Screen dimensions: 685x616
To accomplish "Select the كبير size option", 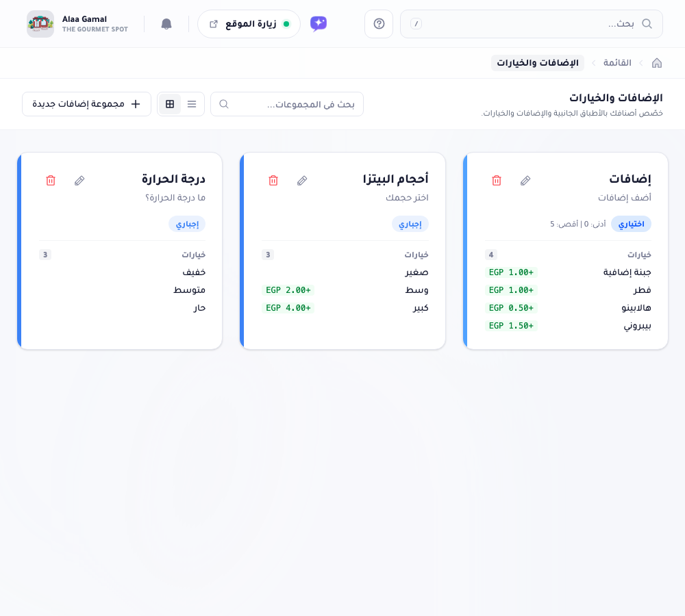I will pos(421,308).
